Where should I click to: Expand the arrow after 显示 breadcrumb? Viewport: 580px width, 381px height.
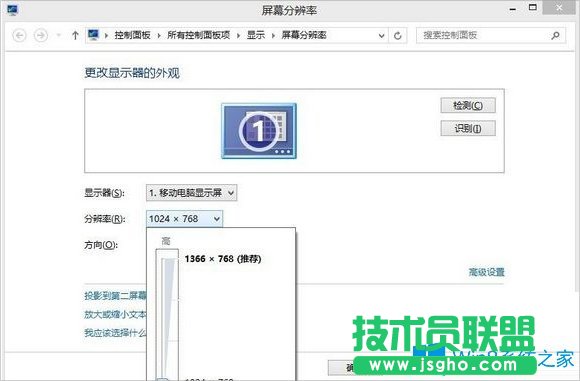[x=273, y=36]
